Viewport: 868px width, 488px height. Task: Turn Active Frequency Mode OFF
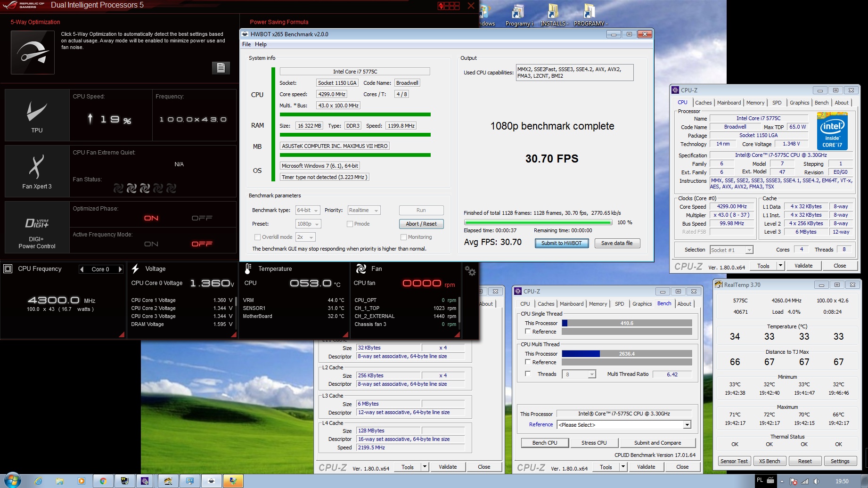(x=202, y=244)
